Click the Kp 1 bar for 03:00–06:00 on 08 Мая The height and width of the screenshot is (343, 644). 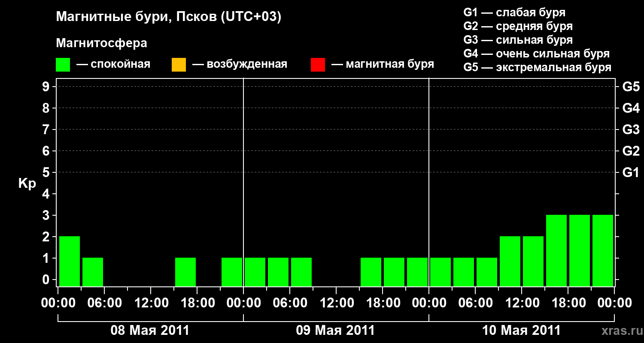click(93, 272)
